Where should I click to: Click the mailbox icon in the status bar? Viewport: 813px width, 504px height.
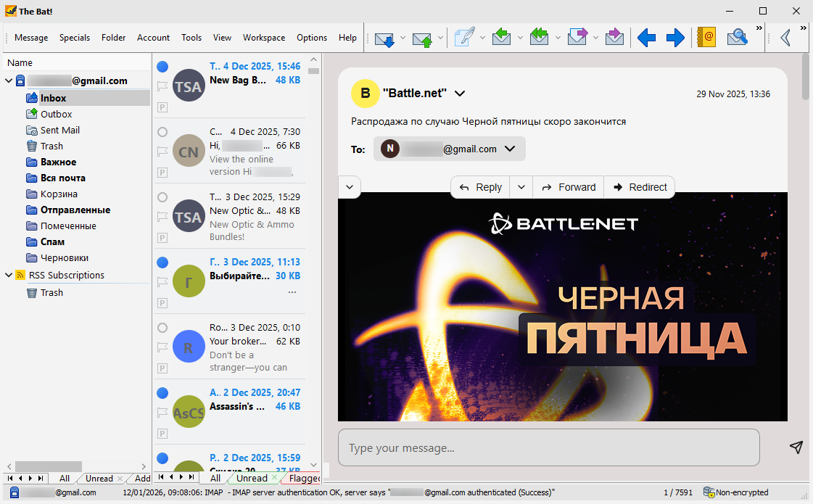(x=15, y=492)
